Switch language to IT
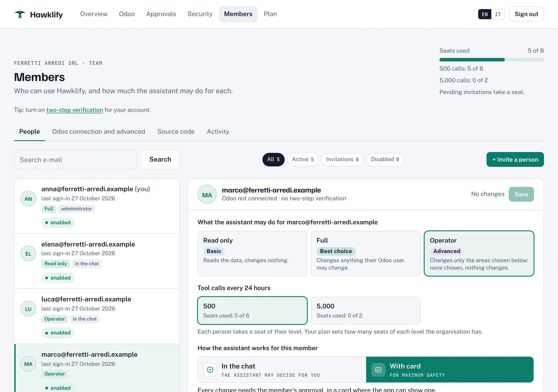This screenshot has height=392, width=558. (x=498, y=14)
